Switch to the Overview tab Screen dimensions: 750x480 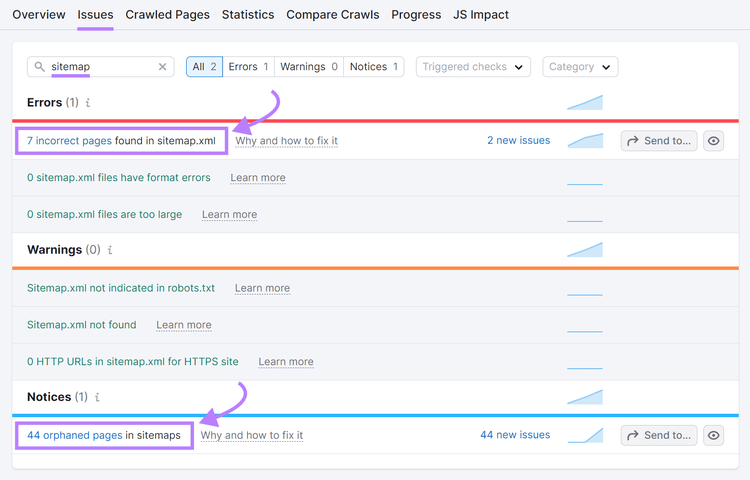tap(39, 15)
